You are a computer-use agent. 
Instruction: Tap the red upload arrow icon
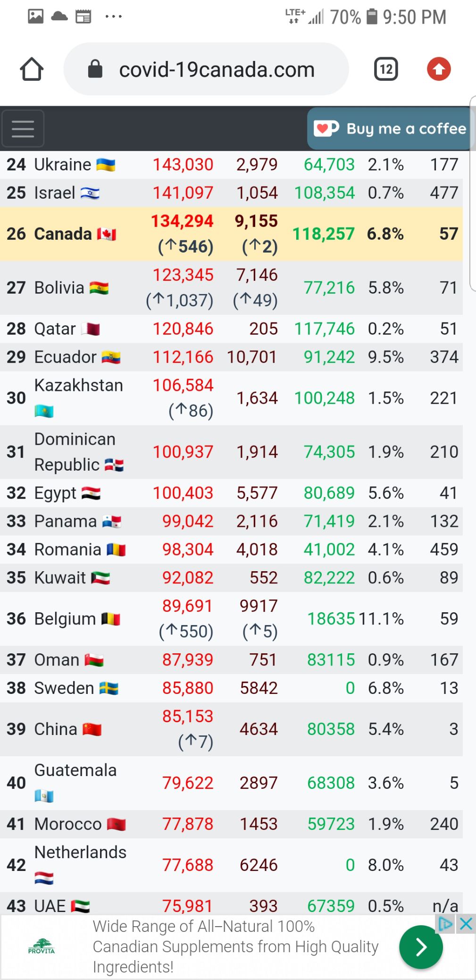click(439, 69)
